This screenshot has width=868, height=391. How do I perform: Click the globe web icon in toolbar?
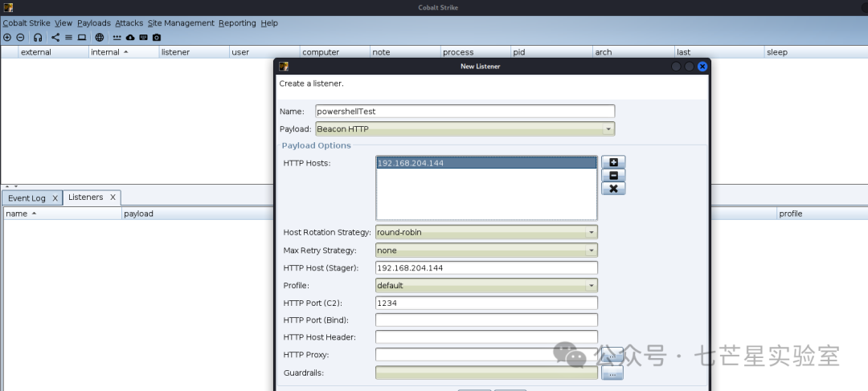click(x=99, y=38)
